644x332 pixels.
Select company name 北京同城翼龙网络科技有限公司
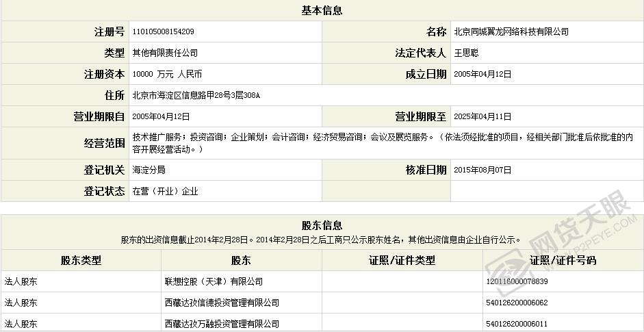click(511, 31)
